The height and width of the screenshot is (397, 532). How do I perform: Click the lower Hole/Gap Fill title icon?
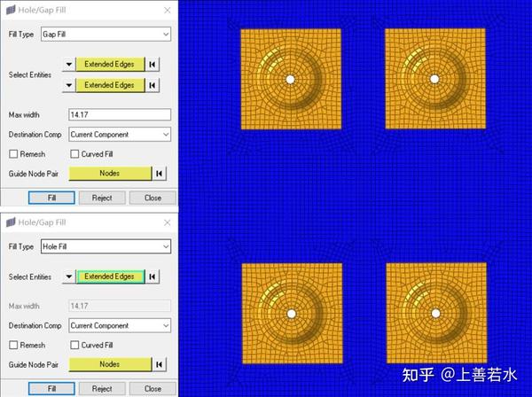click(x=11, y=222)
